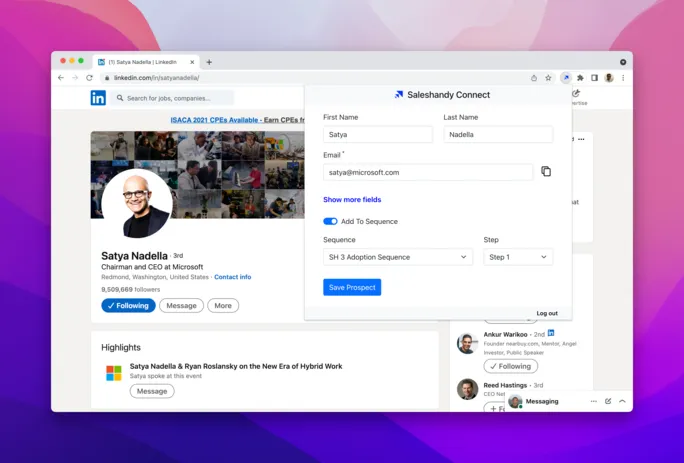Click the Messaging avatar in bottom bar
This screenshot has height=463, width=684.
515,401
